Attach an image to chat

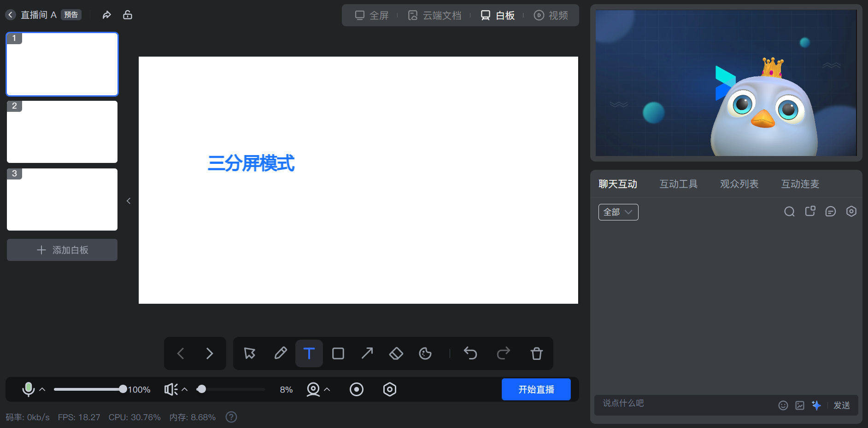click(800, 405)
